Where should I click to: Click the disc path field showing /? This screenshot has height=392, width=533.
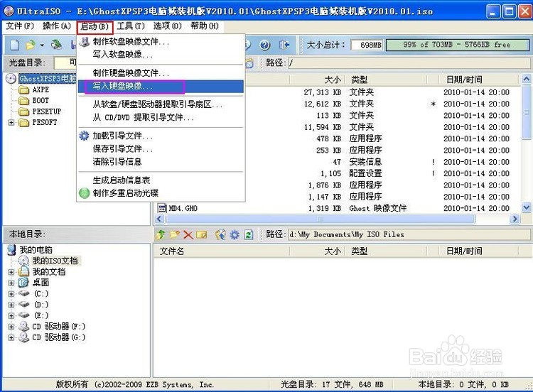(409, 62)
